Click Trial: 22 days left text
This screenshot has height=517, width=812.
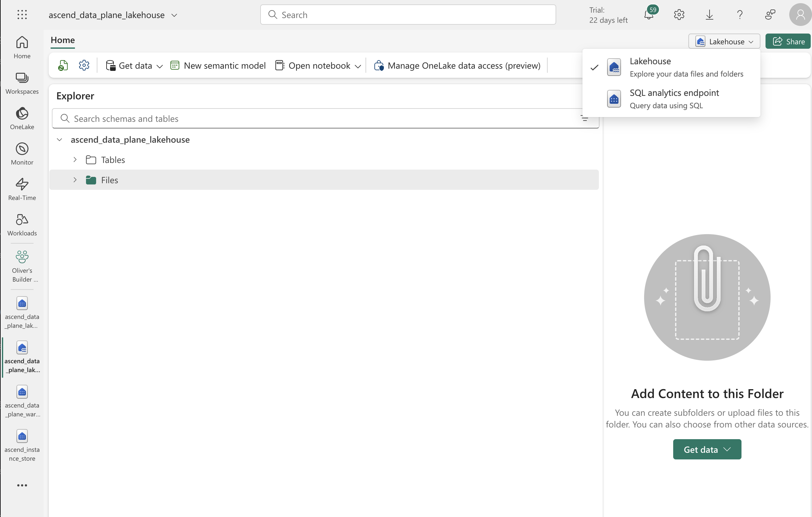coord(608,15)
